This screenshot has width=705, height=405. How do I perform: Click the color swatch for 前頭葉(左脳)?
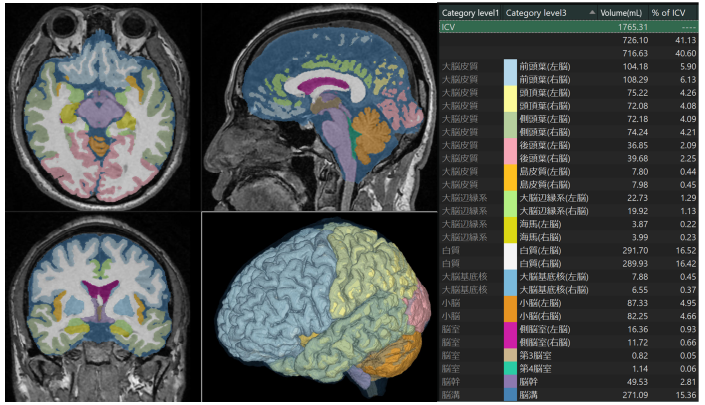click(510, 67)
